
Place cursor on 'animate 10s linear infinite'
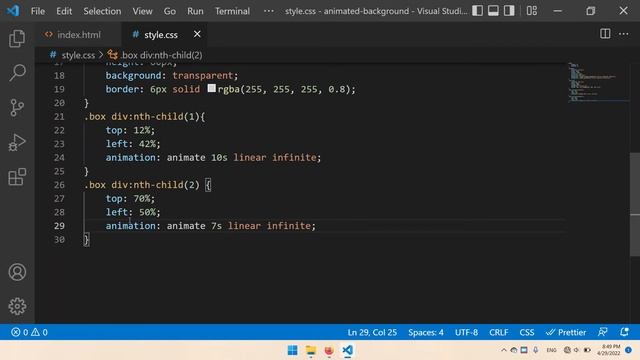(244, 158)
